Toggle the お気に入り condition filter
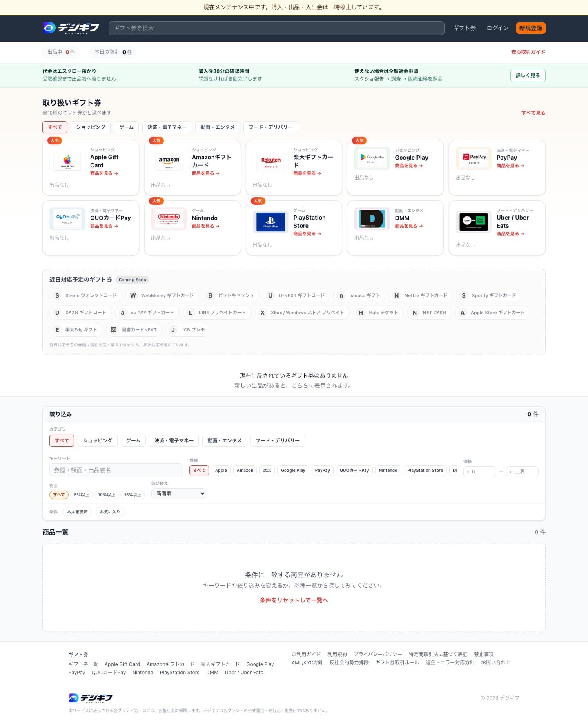Image resolution: width=588 pixels, height=724 pixels. (110, 512)
